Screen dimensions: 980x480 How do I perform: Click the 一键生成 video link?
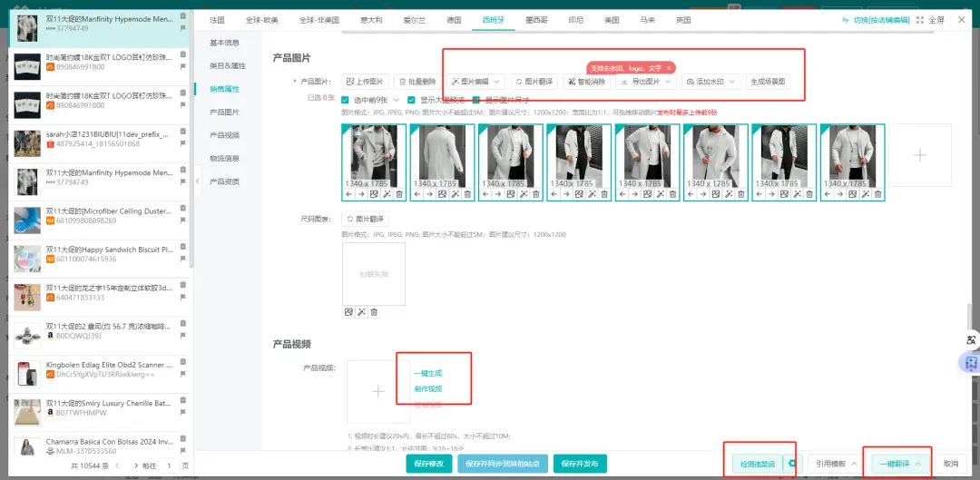pos(428,373)
